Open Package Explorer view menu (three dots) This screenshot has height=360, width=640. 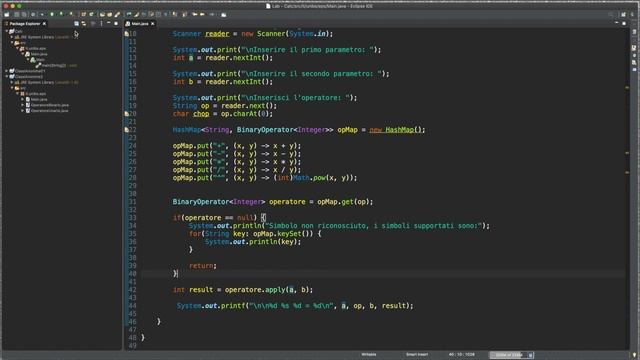102,24
